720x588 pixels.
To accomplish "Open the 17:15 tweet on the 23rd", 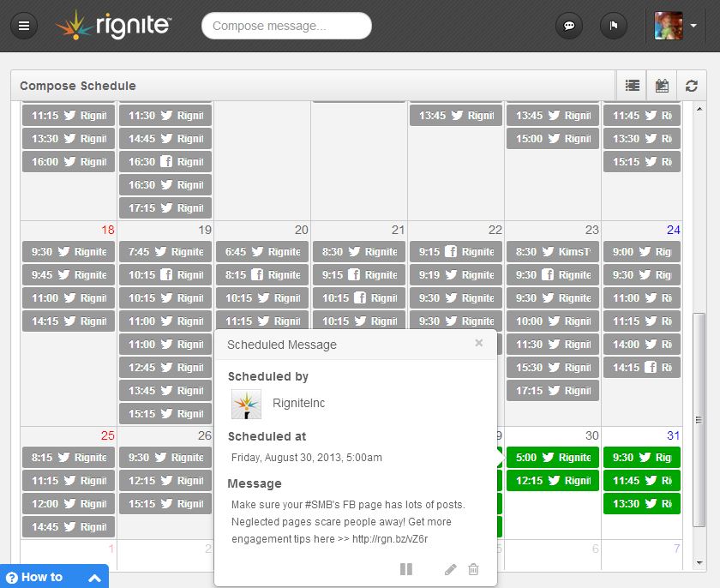I will point(553,390).
